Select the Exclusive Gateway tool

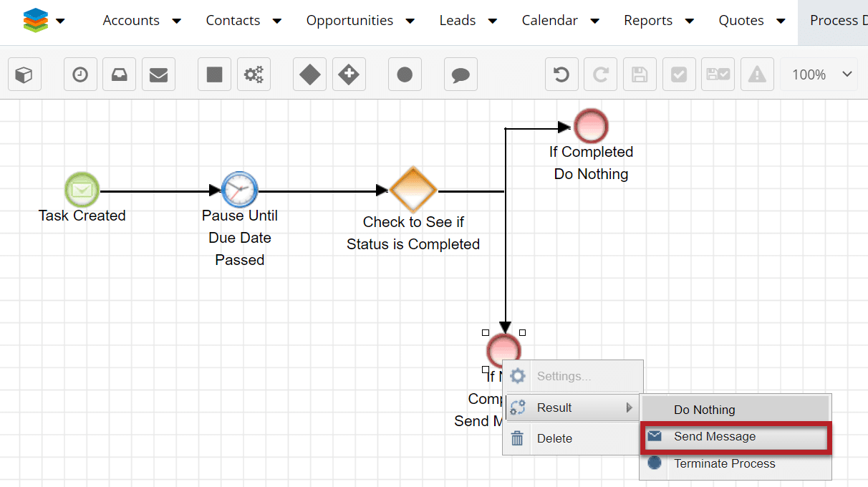pyautogui.click(x=309, y=74)
